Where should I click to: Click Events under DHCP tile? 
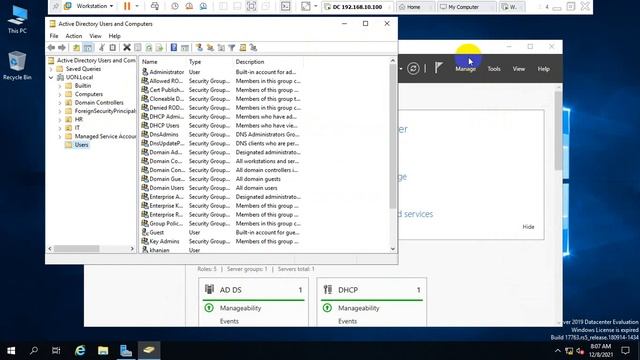pyautogui.click(x=347, y=322)
